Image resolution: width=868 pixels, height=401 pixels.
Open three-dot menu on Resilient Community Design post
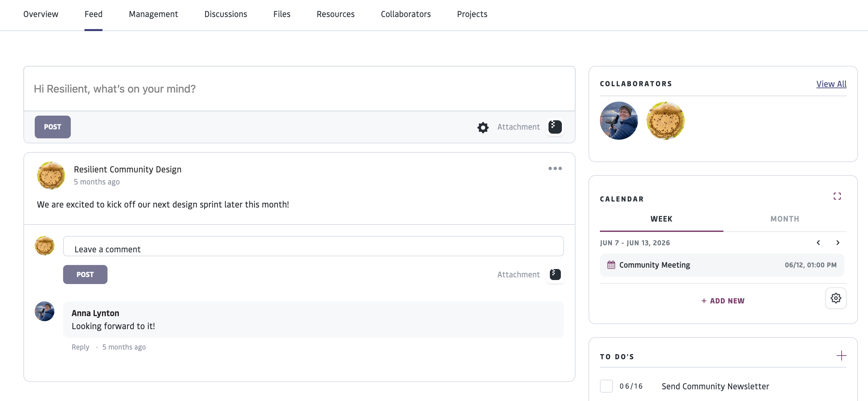[x=555, y=168]
